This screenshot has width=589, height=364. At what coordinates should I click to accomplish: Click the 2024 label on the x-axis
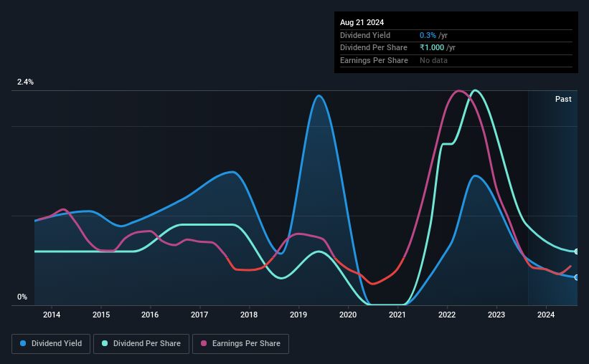[x=546, y=315]
